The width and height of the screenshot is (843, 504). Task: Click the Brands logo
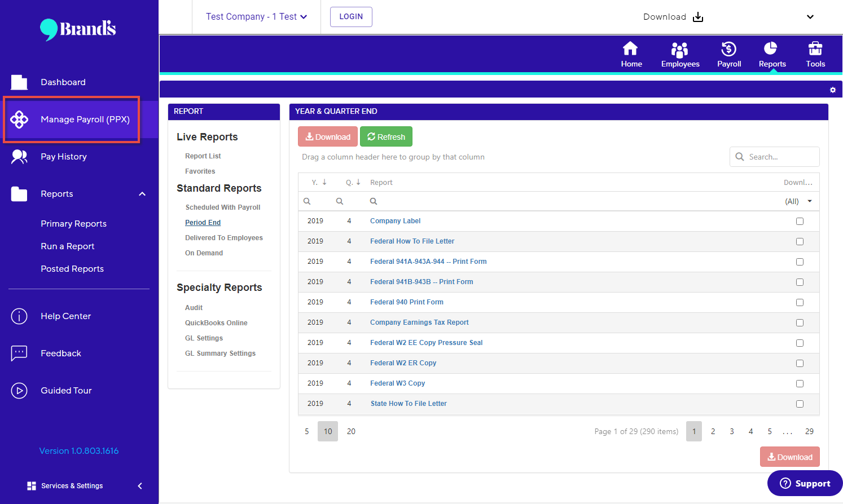click(x=78, y=29)
